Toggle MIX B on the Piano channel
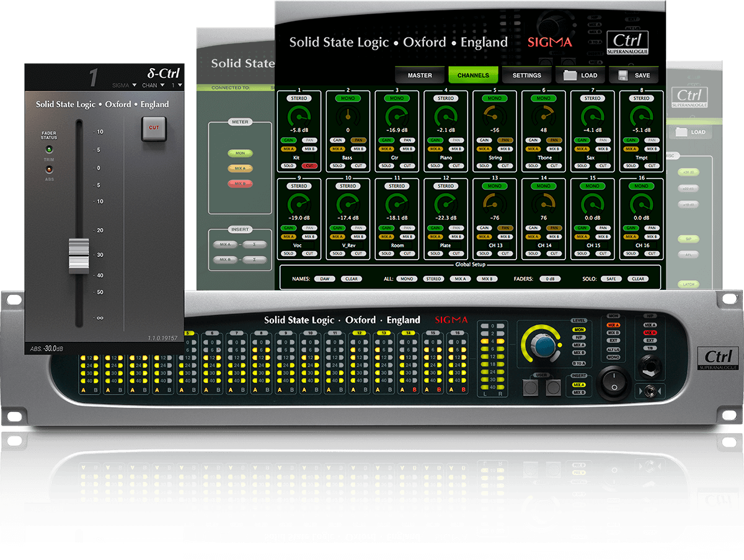The width and height of the screenshot is (744, 560). pyautogui.click(x=456, y=149)
